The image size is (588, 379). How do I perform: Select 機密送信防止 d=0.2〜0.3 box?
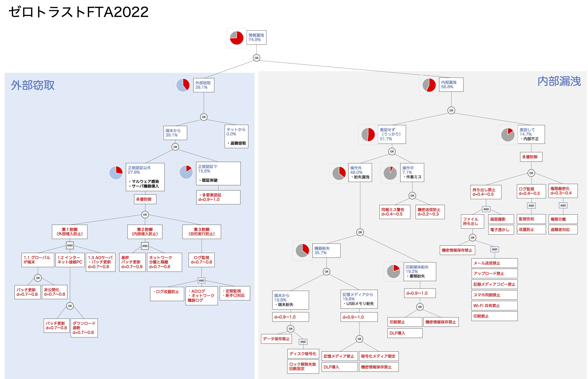pyautogui.click(x=430, y=212)
